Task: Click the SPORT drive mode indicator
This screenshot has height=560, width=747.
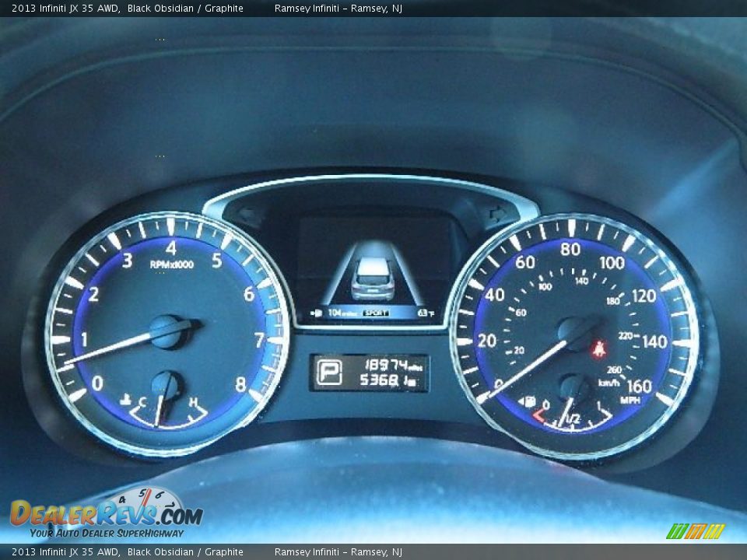Action: pyautogui.click(x=375, y=313)
